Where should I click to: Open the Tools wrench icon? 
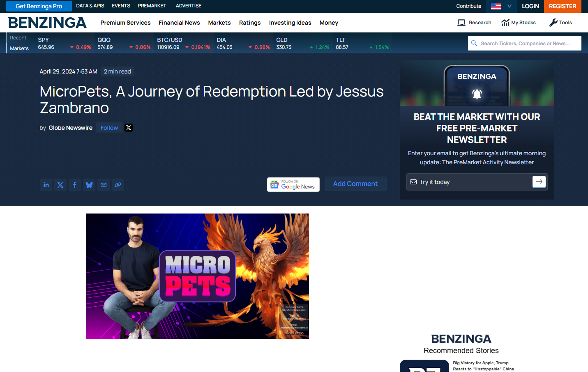pos(553,23)
